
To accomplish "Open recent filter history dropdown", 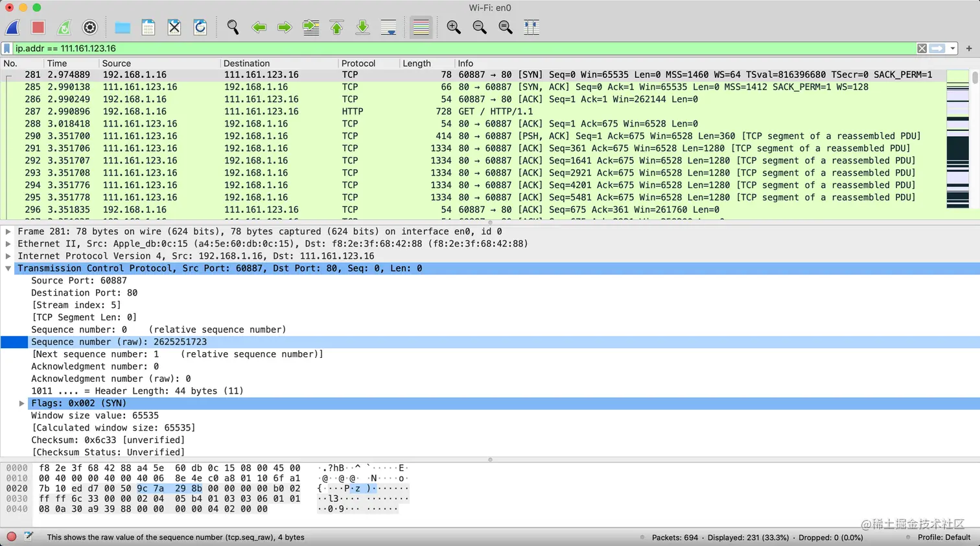I will [952, 49].
